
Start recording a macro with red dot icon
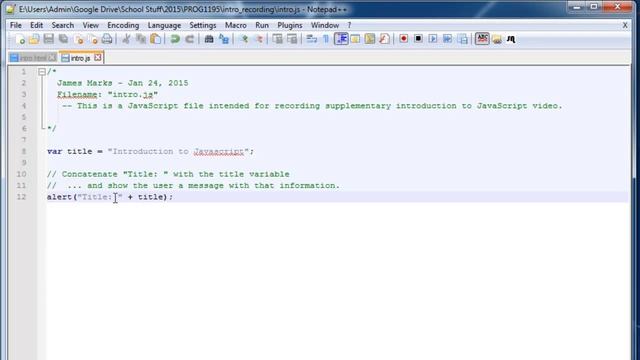404,39
